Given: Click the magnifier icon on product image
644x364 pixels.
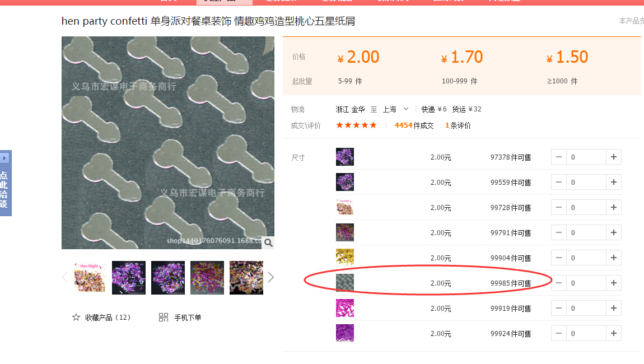Looking at the screenshot, I should 268,242.
